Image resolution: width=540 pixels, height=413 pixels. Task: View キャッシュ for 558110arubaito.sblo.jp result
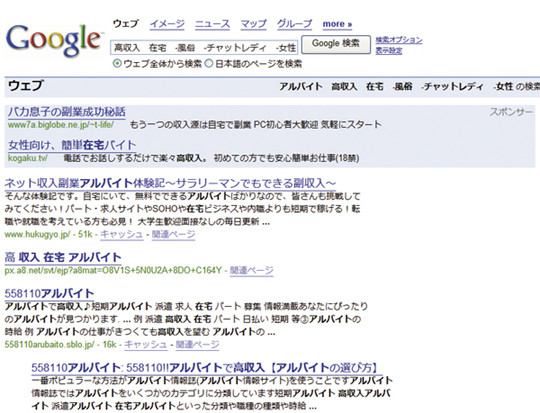(146, 344)
